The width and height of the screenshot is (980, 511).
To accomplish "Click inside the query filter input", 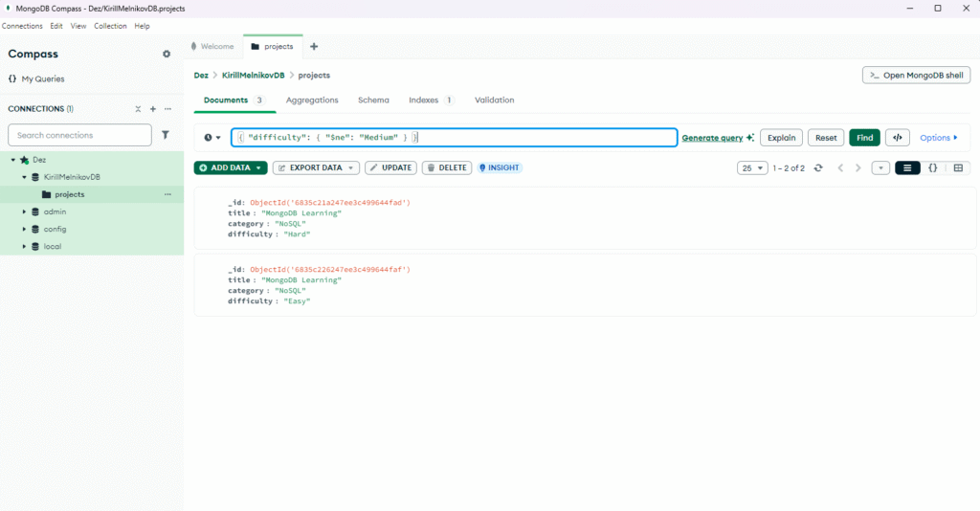I will (x=455, y=138).
